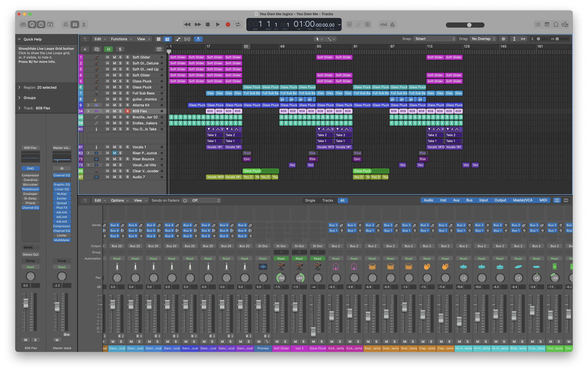Toggle the green Hide (H) button
Screen dimensions: 588x372
(x=108, y=49)
